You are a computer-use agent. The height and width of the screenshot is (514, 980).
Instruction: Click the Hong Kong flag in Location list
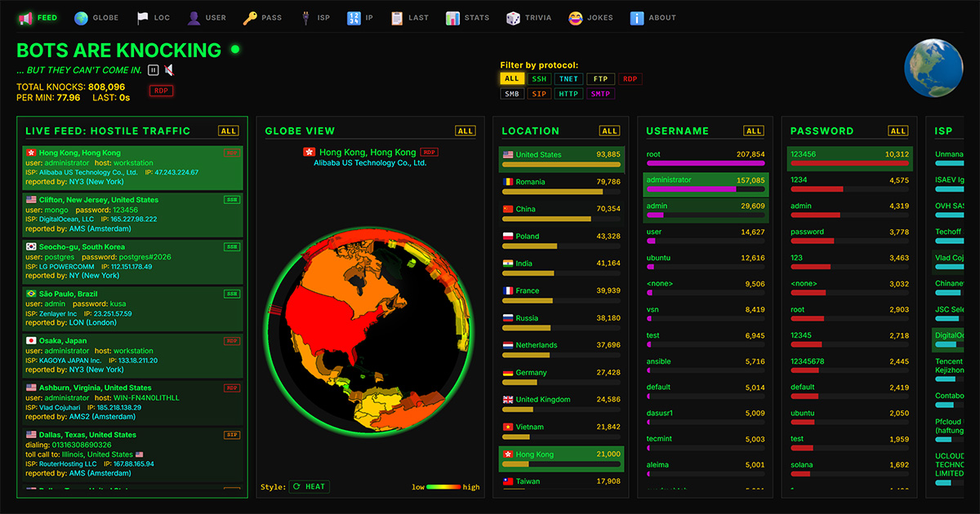click(508, 454)
